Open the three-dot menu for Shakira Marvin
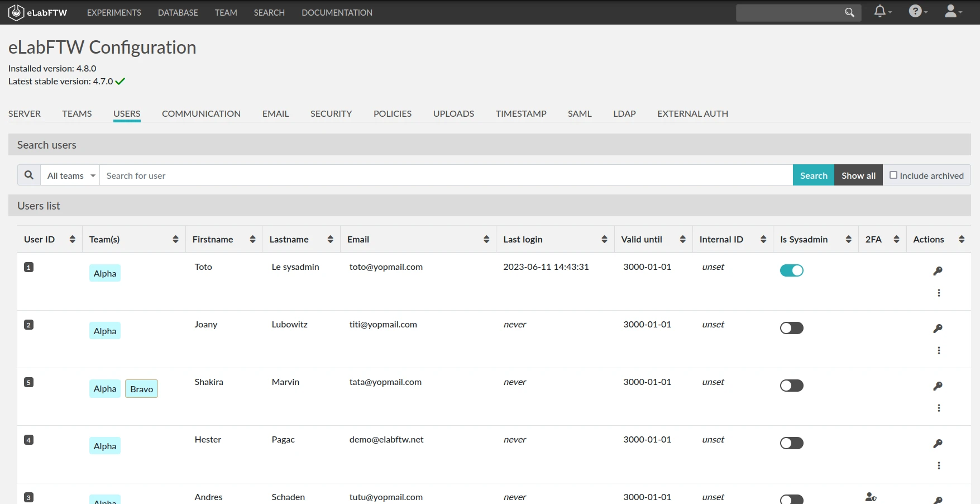Screen dimensions: 980x504 (x=939, y=408)
